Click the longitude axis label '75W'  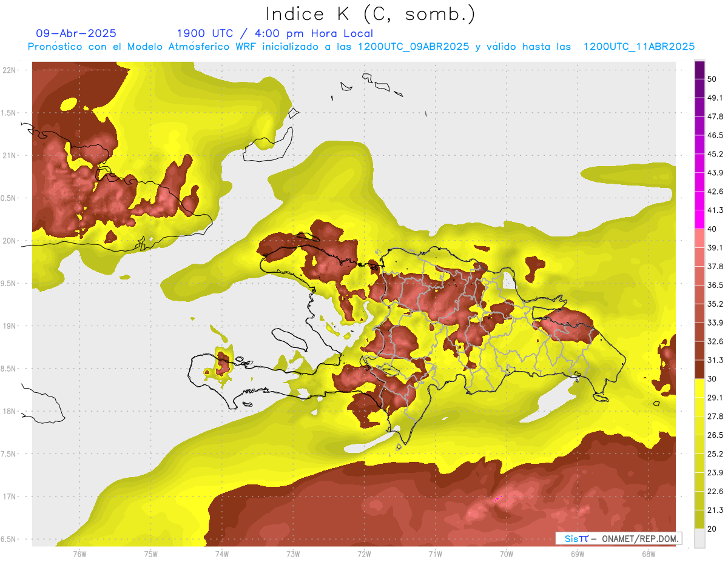click(x=151, y=554)
